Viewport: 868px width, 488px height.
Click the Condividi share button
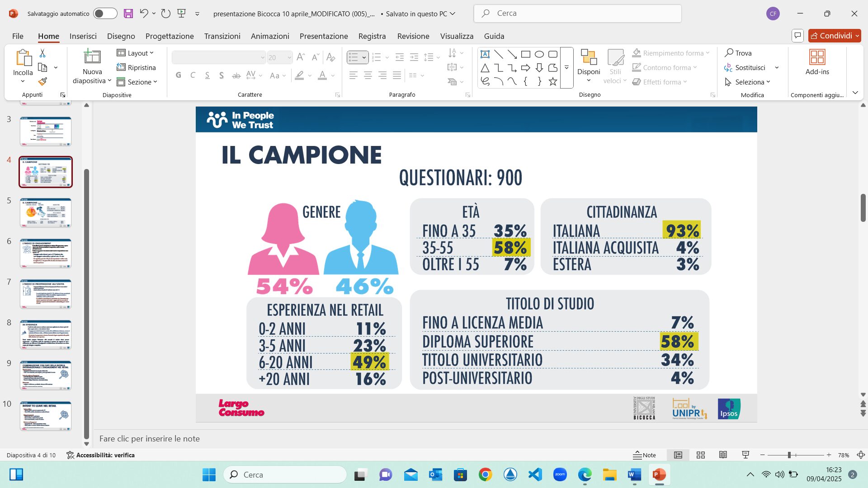click(835, 36)
